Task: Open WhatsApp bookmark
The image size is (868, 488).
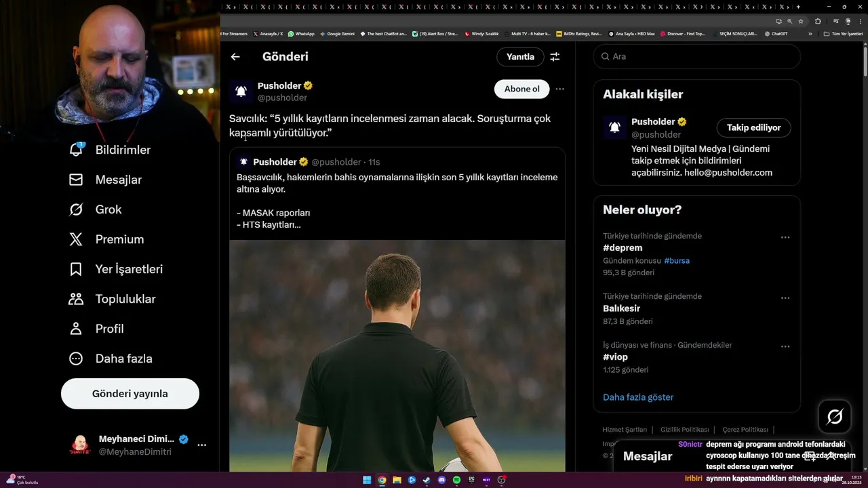Action: (x=301, y=33)
